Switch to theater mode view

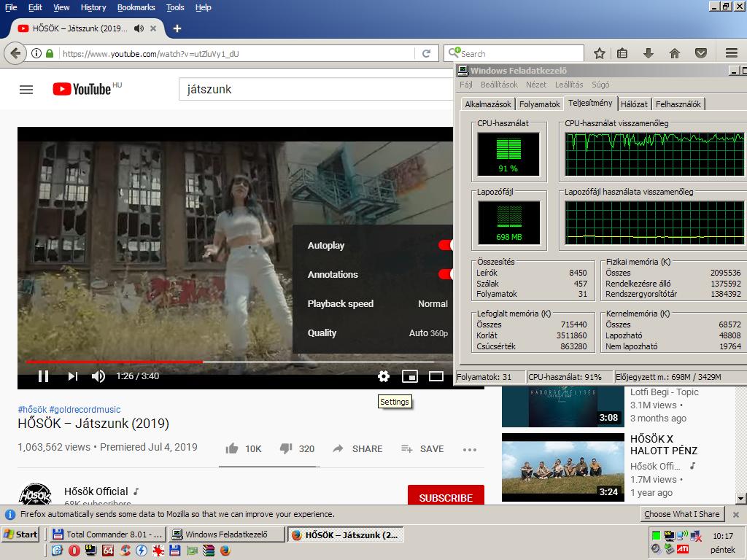point(436,376)
